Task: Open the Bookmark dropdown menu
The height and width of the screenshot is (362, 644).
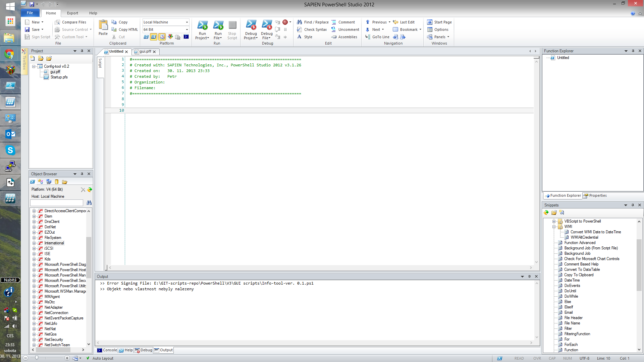Action: [407, 29]
